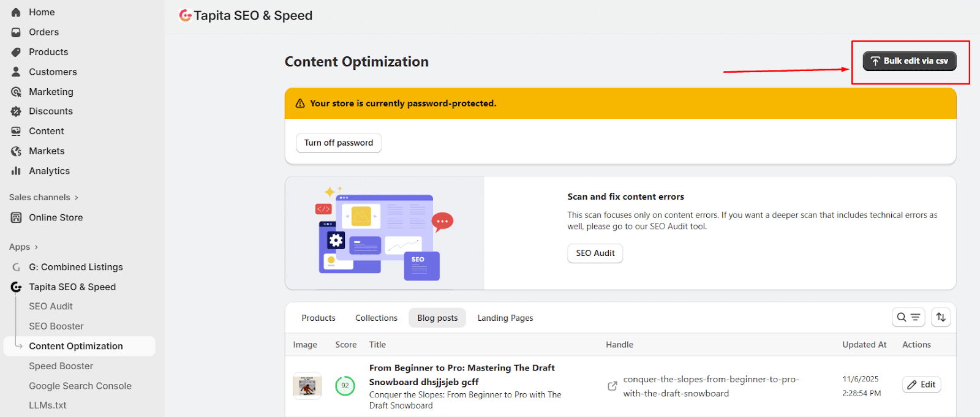Click the Discounts badge icon
The width and height of the screenshot is (980, 417).
click(x=16, y=111)
